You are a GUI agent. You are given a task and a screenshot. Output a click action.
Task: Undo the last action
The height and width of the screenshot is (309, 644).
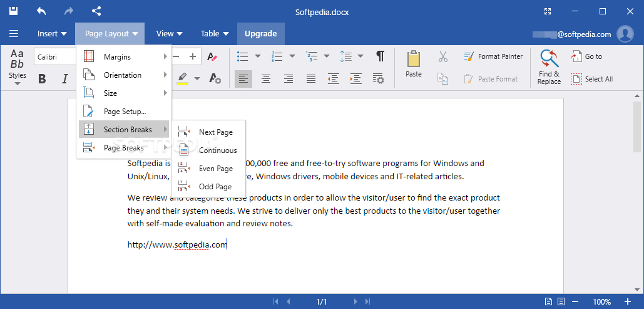pyautogui.click(x=41, y=11)
